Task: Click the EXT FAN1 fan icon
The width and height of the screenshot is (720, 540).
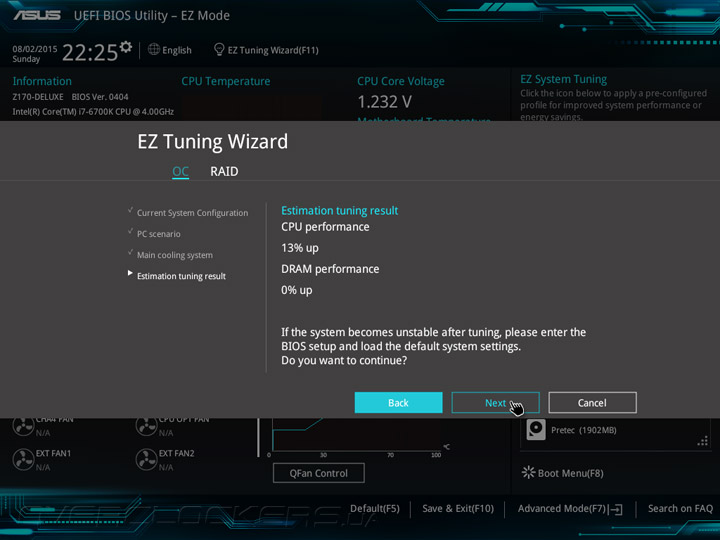Action: [x=23, y=460]
